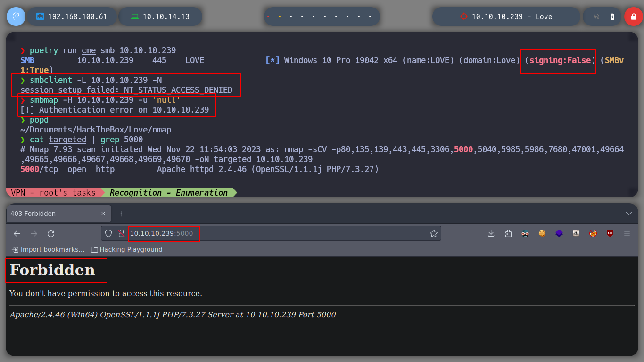Click the NT_STATUS_ACCESS_DENIED error line

pos(126,90)
